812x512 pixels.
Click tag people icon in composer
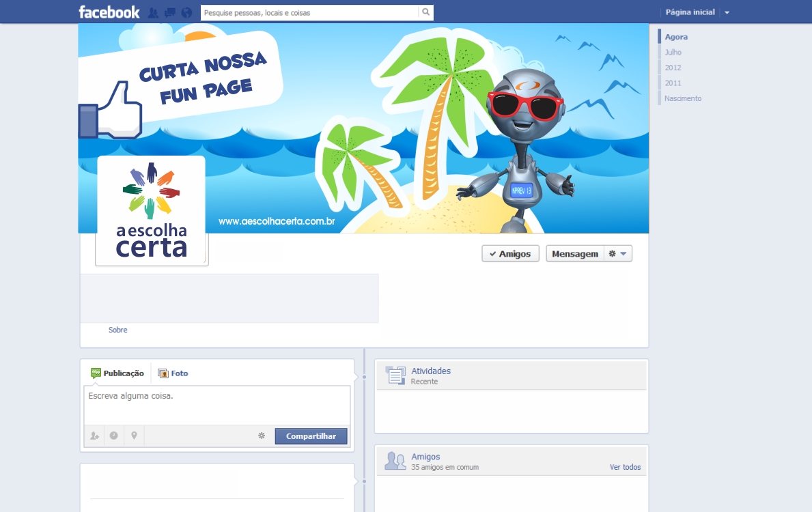pyautogui.click(x=94, y=436)
